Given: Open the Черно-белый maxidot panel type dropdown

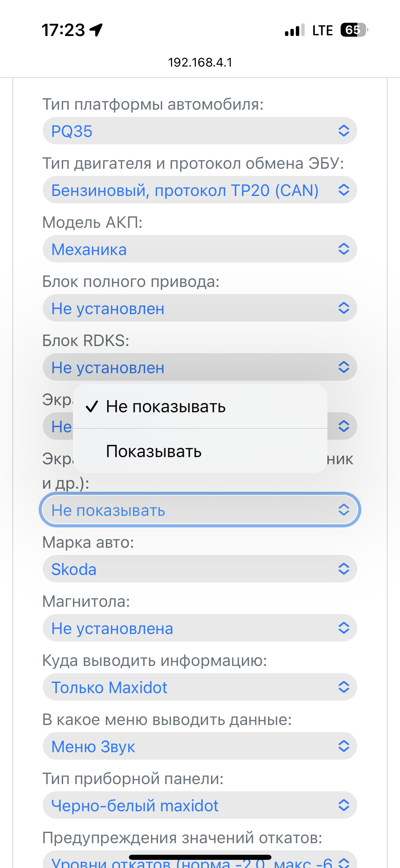Looking at the screenshot, I should pos(200,805).
